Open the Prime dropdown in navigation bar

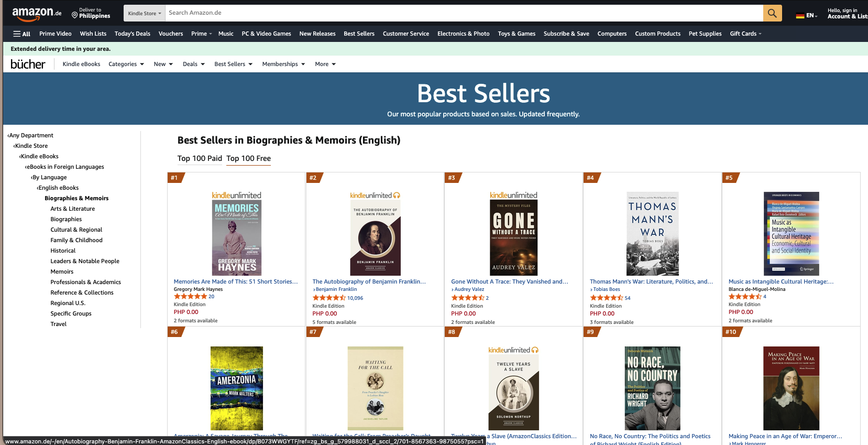click(202, 34)
